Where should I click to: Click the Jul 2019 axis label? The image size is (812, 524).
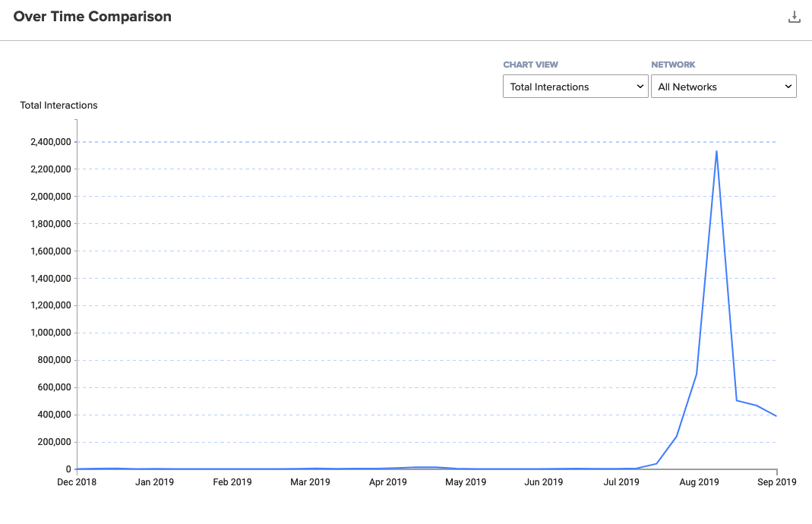click(621, 482)
